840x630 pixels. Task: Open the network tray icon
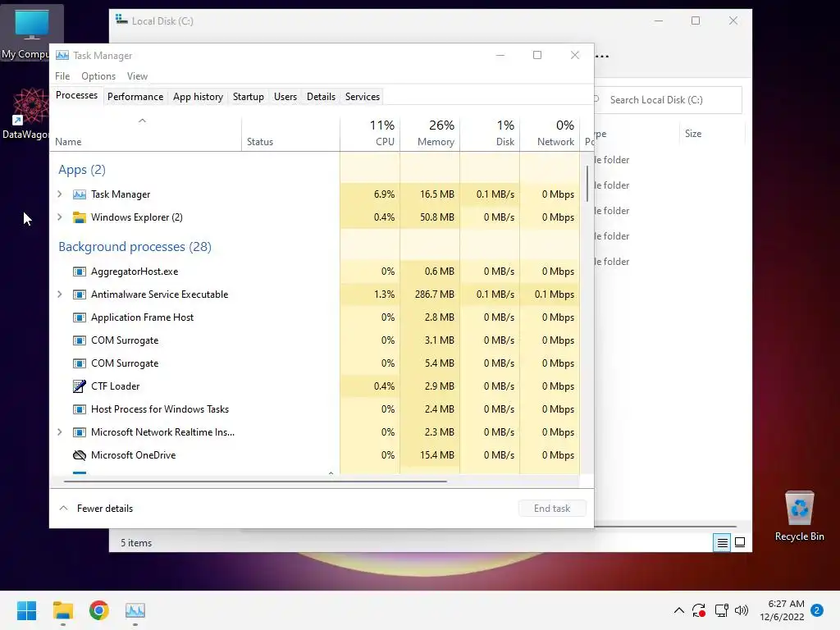click(721, 610)
